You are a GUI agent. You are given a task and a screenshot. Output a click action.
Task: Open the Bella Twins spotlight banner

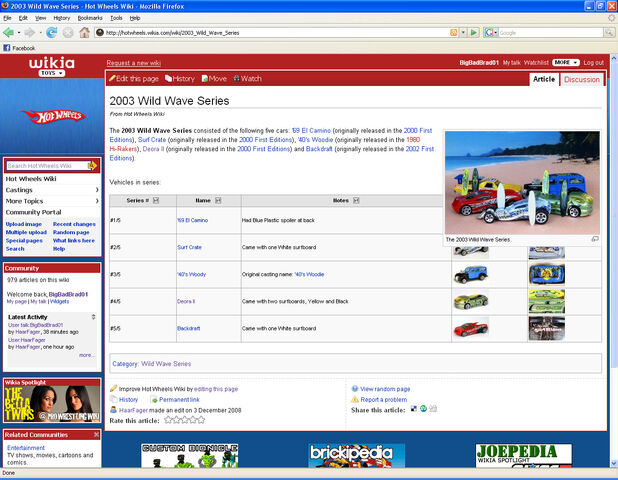tap(52, 404)
